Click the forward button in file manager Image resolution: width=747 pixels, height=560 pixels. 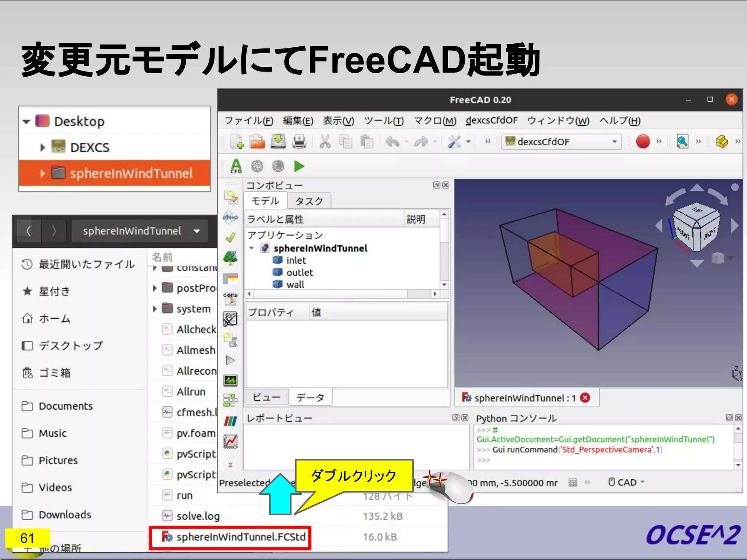tap(54, 231)
